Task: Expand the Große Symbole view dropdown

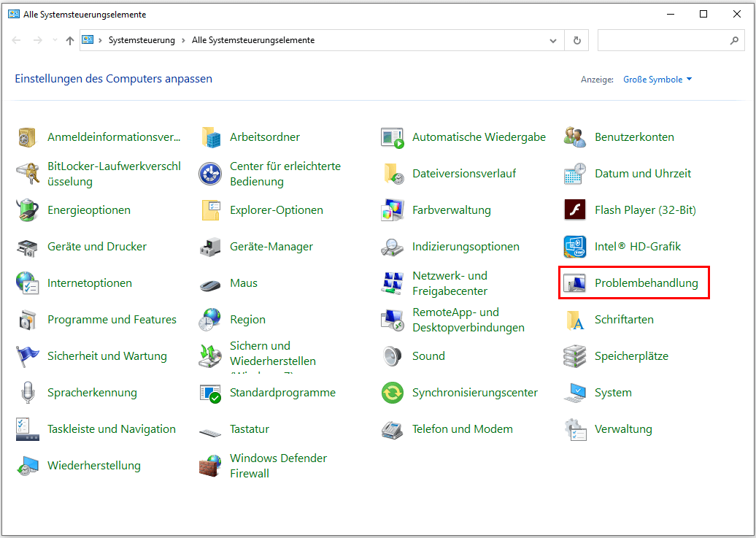Action: click(x=657, y=80)
